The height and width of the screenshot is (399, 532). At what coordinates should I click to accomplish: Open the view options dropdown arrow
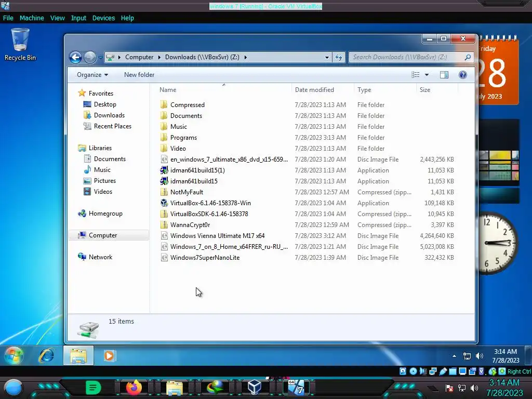pyautogui.click(x=427, y=75)
